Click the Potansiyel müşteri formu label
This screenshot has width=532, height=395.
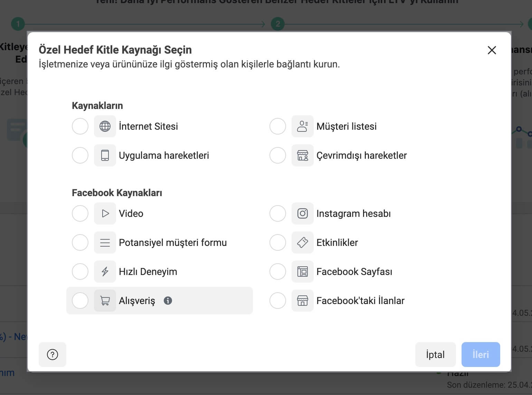pyautogui.click(x=173, y=242)
